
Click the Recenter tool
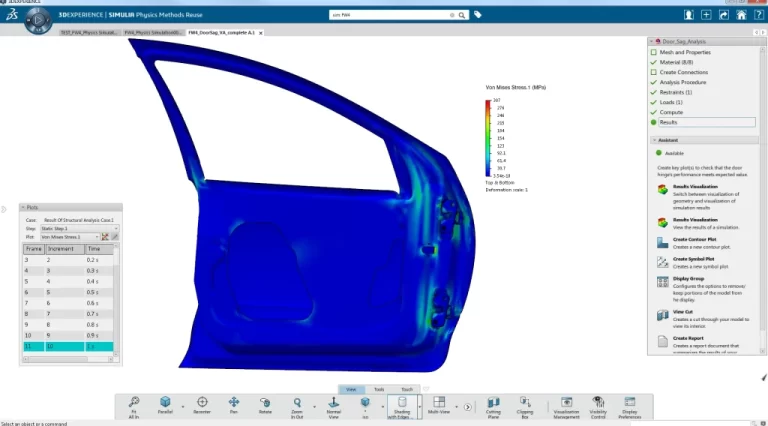(202, 405)
